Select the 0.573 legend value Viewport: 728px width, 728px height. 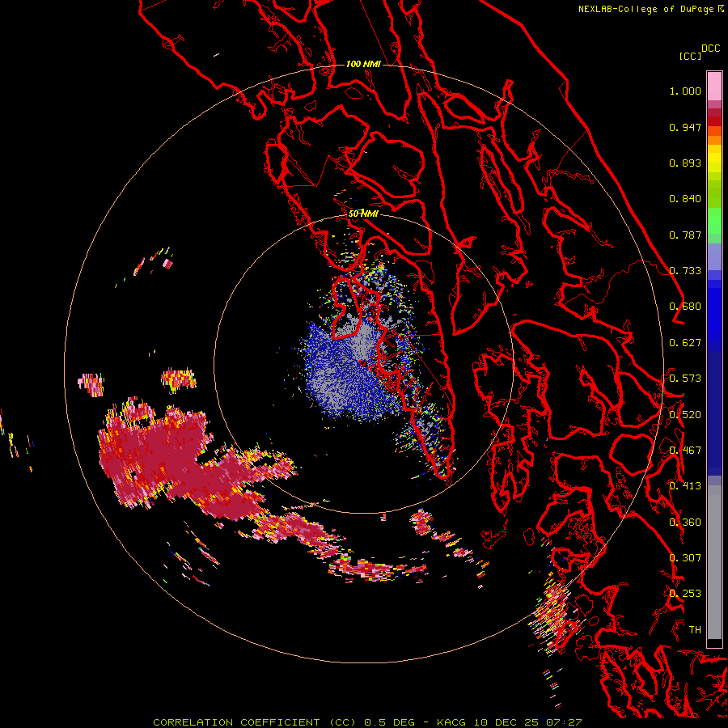[x=685, y=379]
